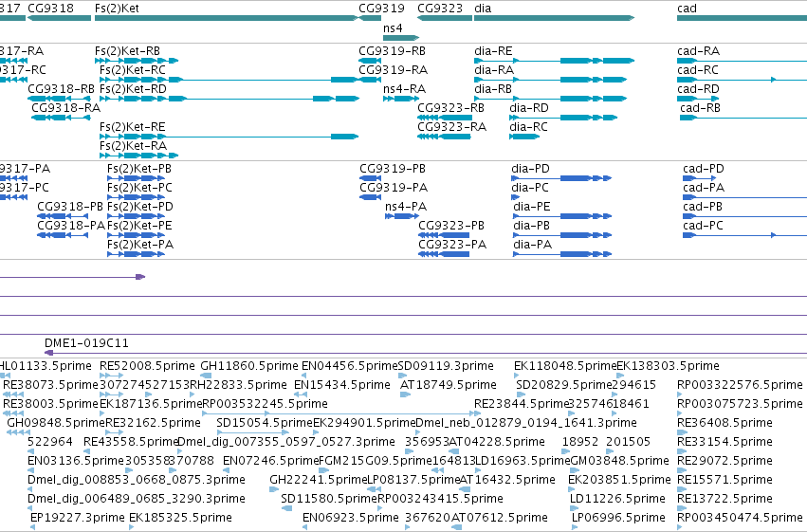Select EST RE13722.5prime

[724, 499]
